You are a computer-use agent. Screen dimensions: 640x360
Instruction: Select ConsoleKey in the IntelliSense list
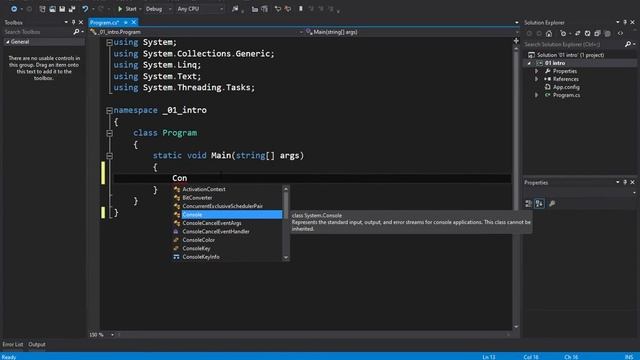pyautogui.click(x=227, y=248)
